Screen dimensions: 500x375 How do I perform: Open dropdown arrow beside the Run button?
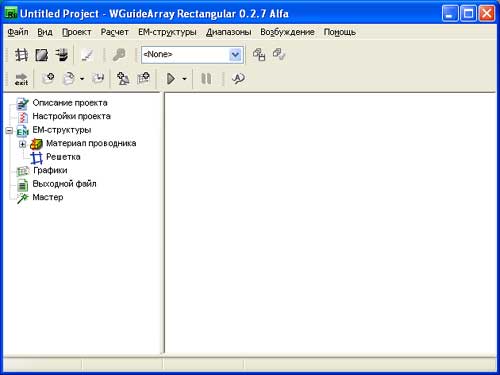click(184, 79)
